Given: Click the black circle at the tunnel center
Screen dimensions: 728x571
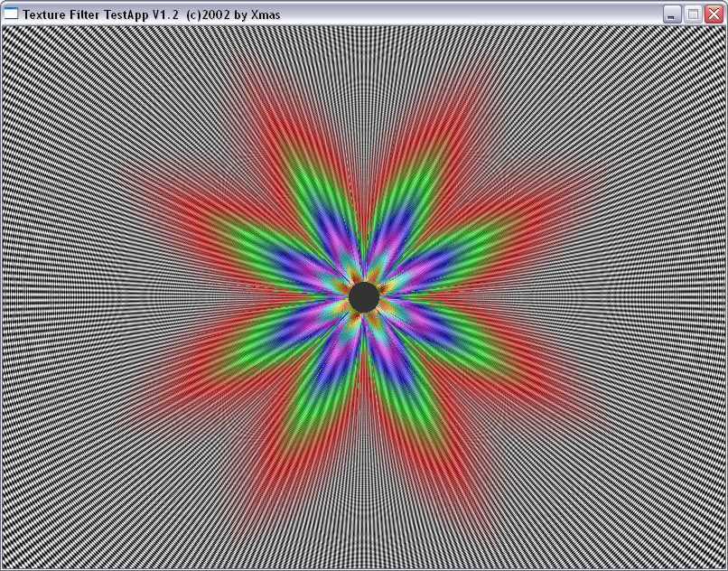Looking at the screenshot, I should (364, 297).
